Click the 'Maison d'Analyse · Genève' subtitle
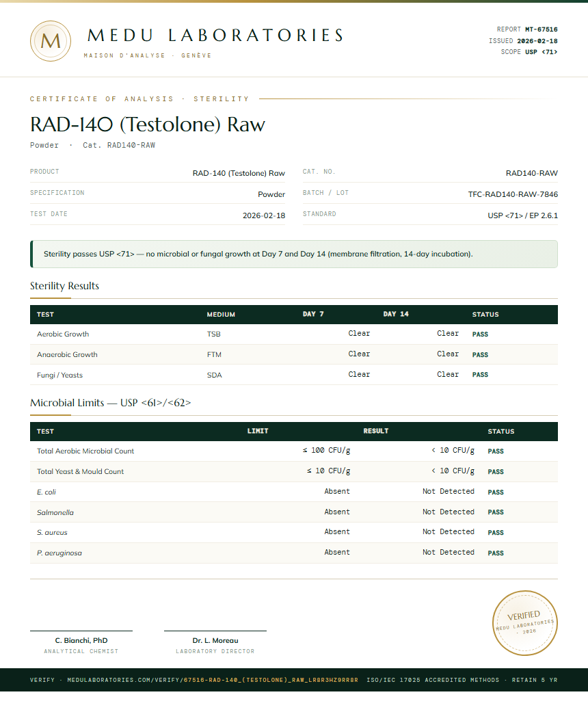 point(148,55)
